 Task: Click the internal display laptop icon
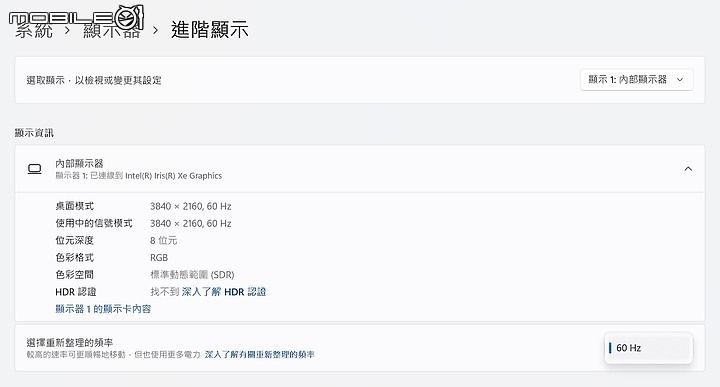pos(34,169)
